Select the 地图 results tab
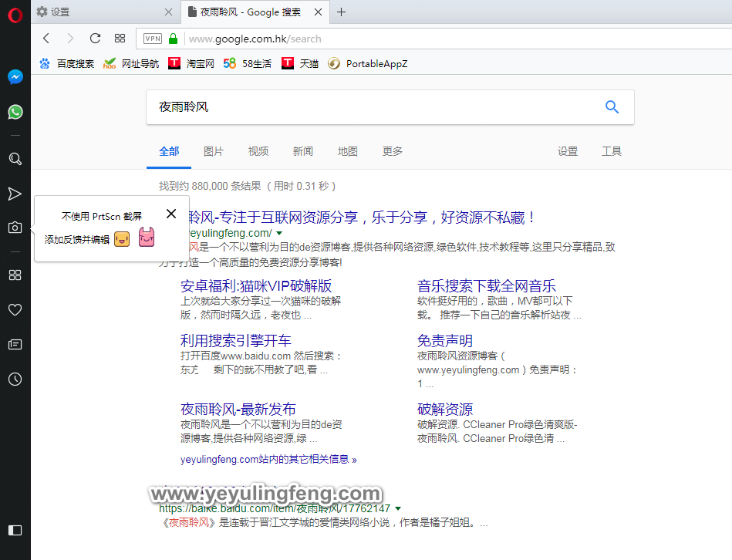 (x=347, y=151)
